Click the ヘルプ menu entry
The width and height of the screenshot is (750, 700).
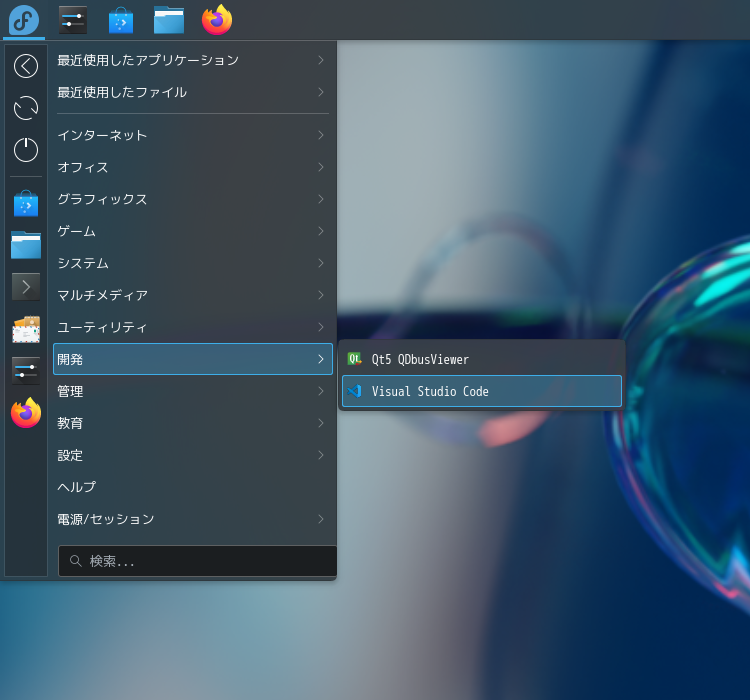pyautogui.click(x=193, y=487)
